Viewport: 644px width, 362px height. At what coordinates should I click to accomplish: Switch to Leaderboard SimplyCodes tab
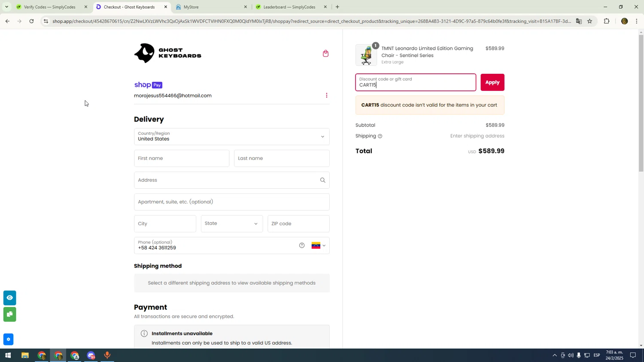289,7
